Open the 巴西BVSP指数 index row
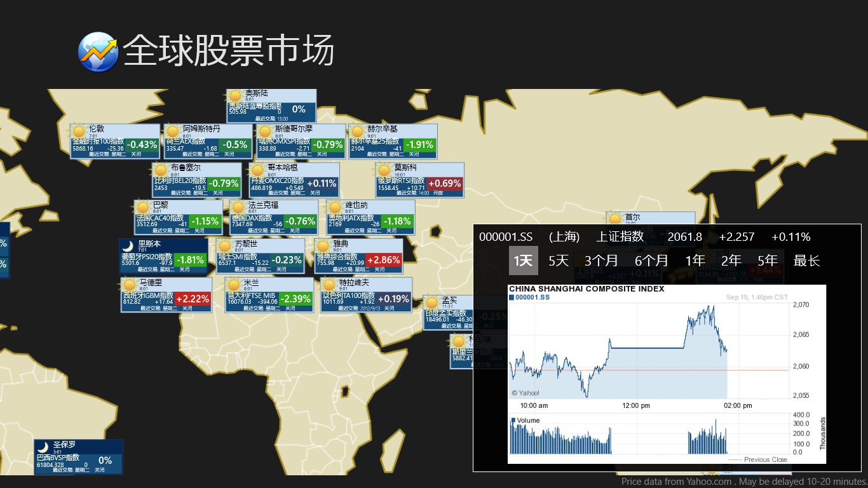Image resolution: width=868 pixels, height=488 pixels. pyautogui.click(x=58, y=457)
